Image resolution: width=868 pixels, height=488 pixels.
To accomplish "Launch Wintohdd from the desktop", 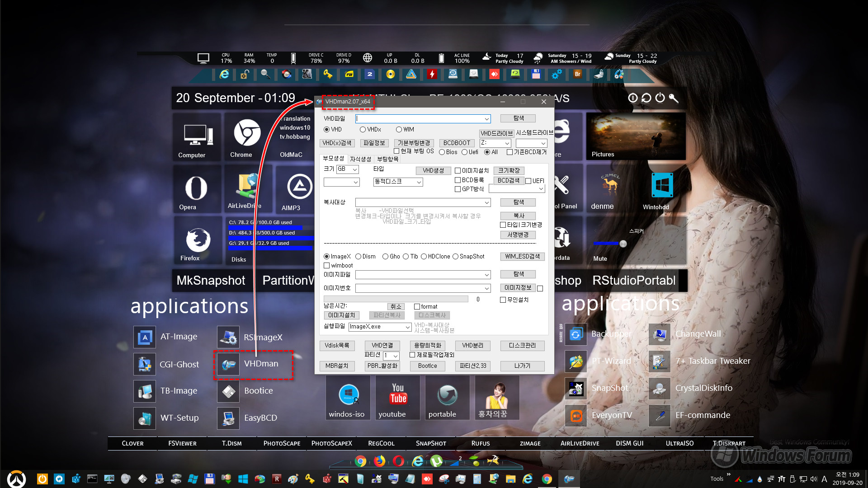I will point(662,189).
